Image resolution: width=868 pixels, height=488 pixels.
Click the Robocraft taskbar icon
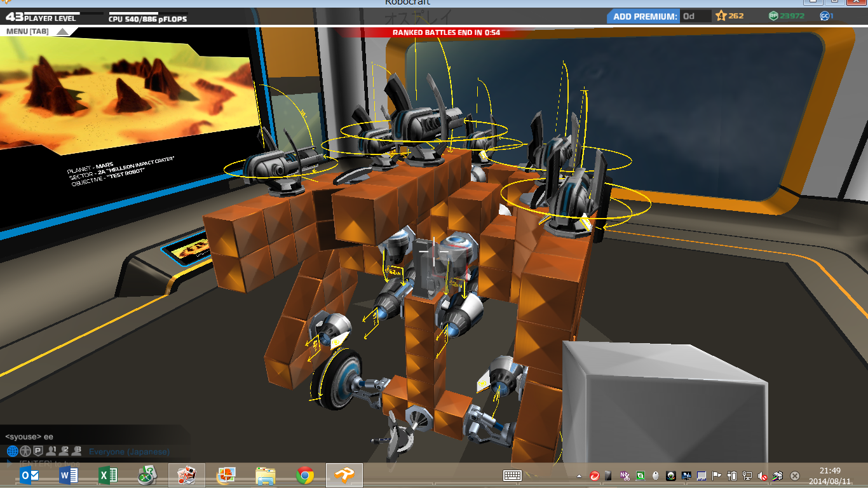click(344, 475)
